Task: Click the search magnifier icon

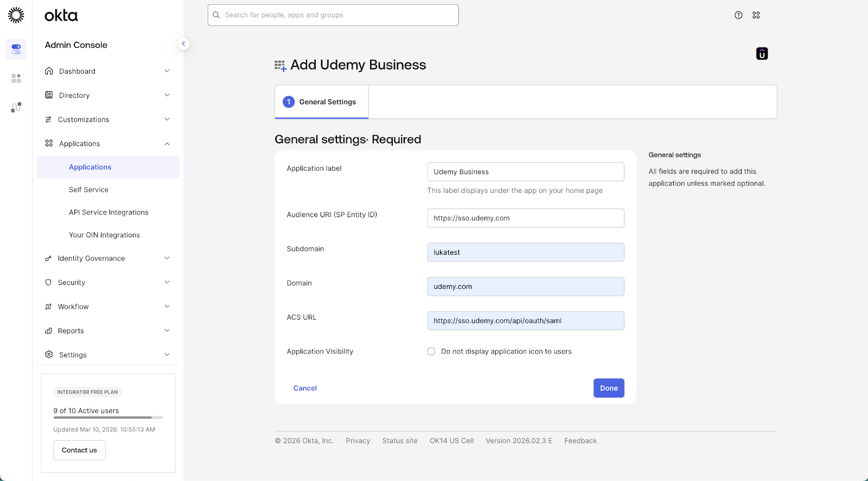Action: (216, 15)
